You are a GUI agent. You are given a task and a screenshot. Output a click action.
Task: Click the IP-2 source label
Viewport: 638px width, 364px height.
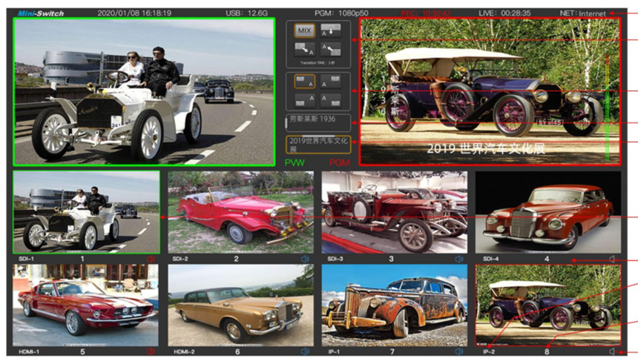(489, 351)
